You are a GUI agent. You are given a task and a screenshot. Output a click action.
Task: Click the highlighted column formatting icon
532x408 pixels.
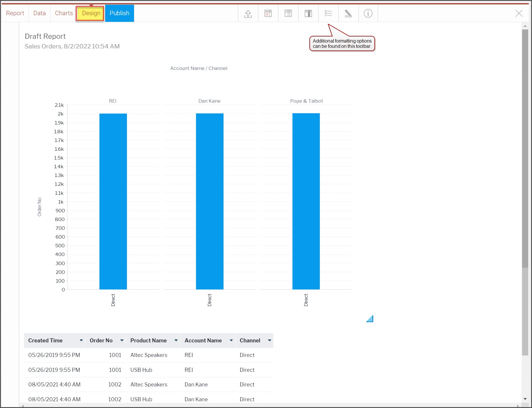(x=308, y=13)
